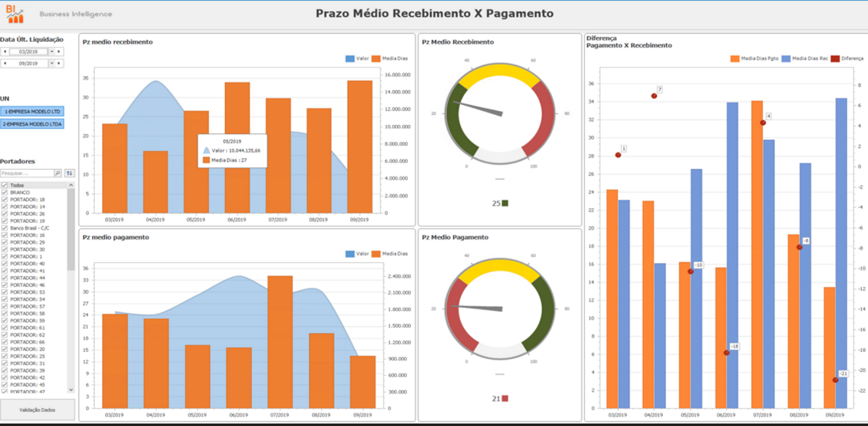Step back the 09/2019 date with left arrow

pos(5,63)
